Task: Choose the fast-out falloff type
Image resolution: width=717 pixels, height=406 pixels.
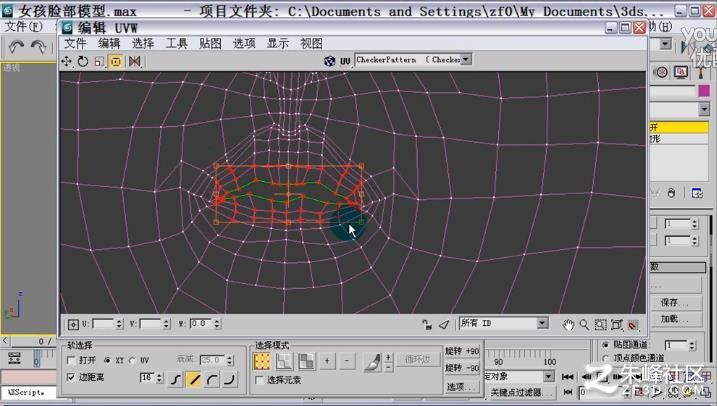Action: [230, 379]
